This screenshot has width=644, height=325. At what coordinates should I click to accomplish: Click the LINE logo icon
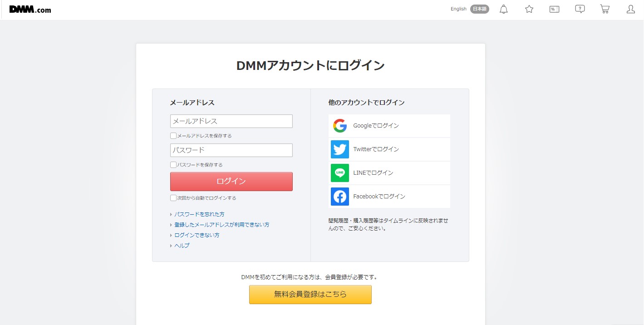point(340,173)
